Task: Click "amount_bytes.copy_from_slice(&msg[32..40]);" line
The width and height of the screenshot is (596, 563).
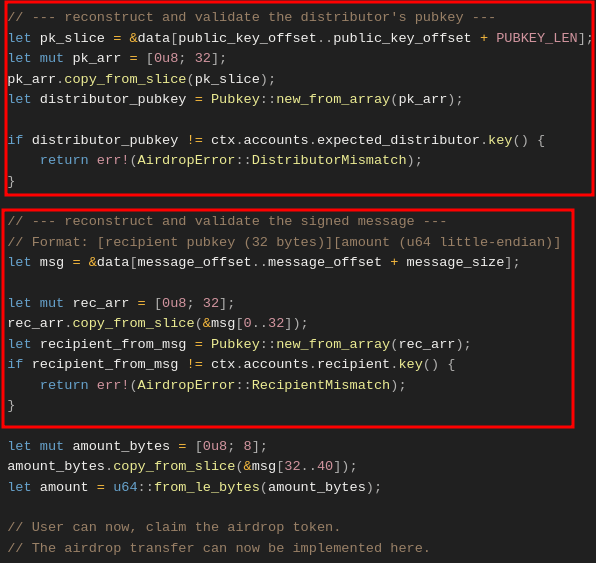Action: [182, 466]
